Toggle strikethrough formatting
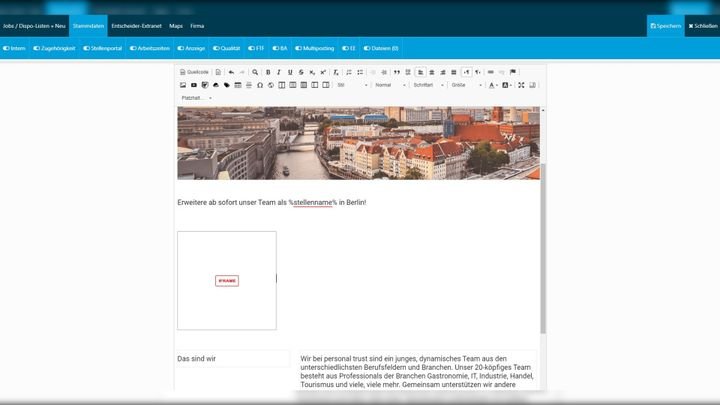Image resolution: width=720 pixels, height=405 pixels. (x=301, y=72)
